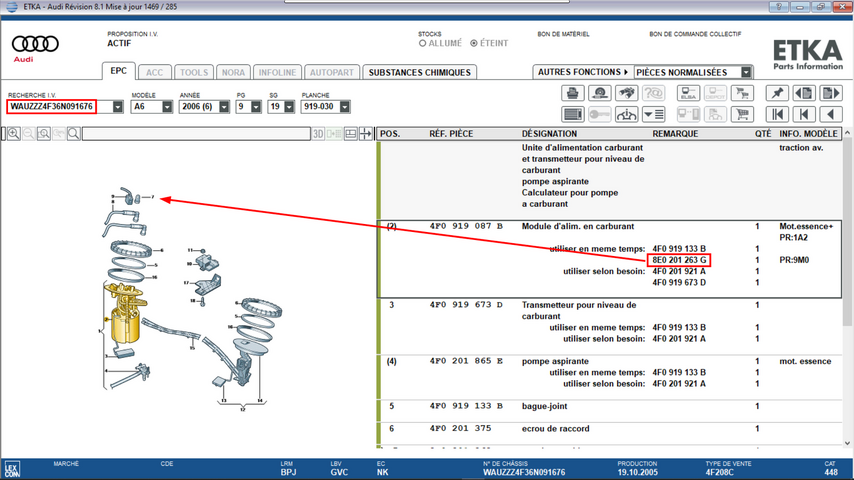Click the DÉSIGNATION column header
This screenshot has width=854, height=480.
tap(549, 133)
